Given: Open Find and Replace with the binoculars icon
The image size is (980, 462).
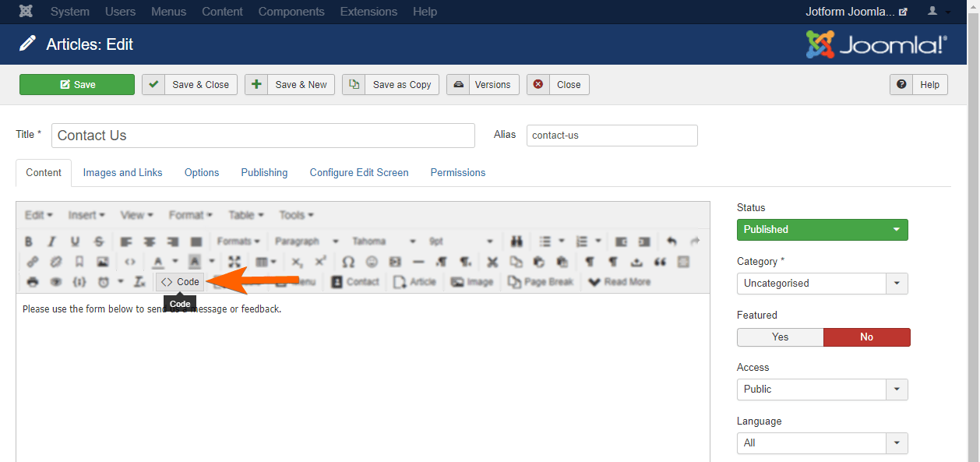Looking at the screenshot, I should click(516, 242).
